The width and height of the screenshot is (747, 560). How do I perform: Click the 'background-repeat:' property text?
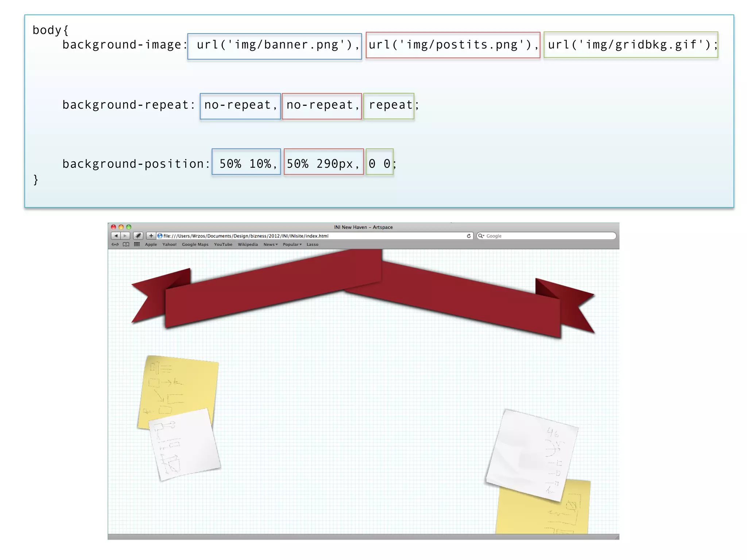click(x=129, y=105)
